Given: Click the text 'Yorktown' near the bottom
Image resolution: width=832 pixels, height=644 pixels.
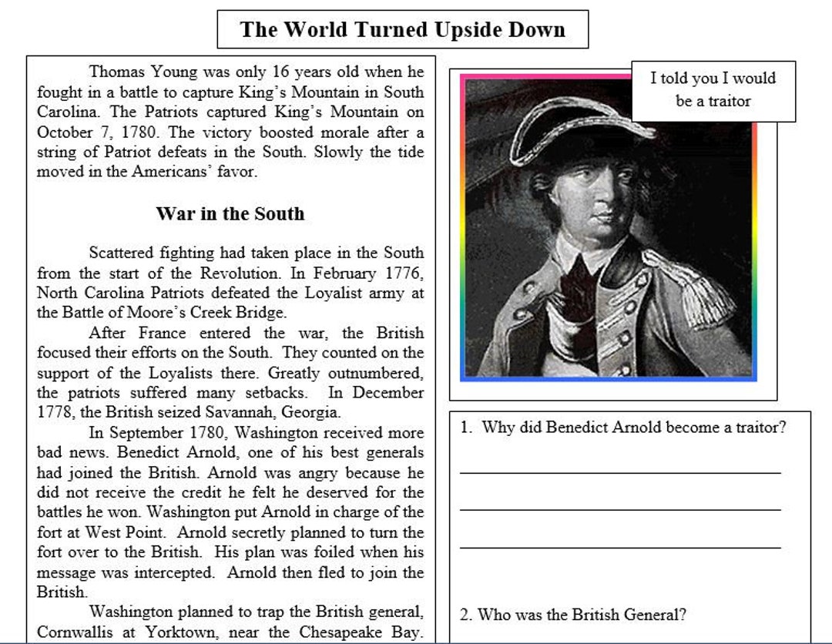Looking at the screenshot, I should (168, 630).
